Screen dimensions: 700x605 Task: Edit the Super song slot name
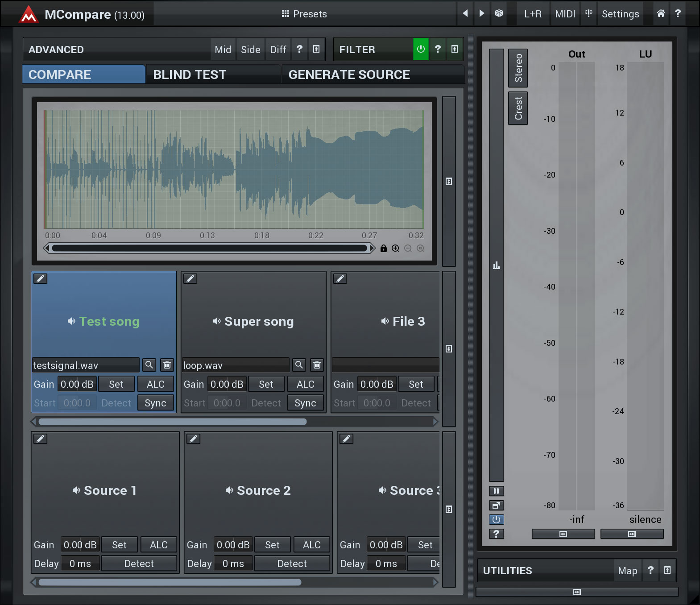pos(191,279)
